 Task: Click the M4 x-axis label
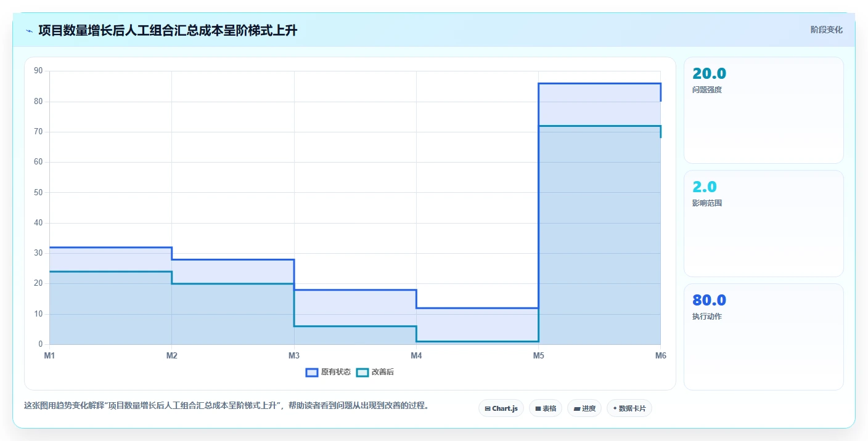point(416,355)
